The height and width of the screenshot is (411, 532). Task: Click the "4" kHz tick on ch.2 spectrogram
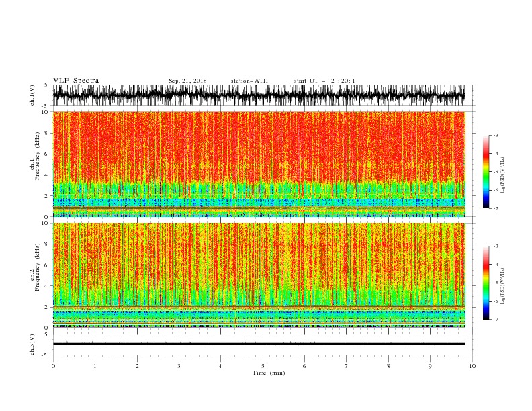click(x=46, y=286)
